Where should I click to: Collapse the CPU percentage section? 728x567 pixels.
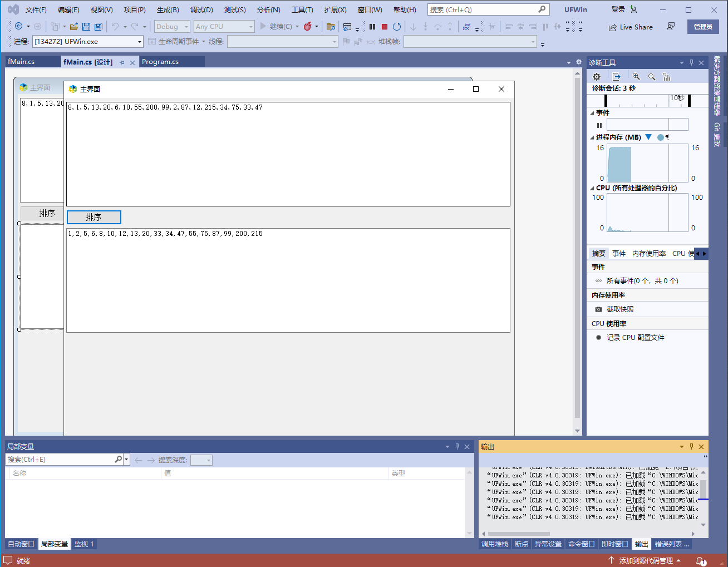(x=592, y=188)
